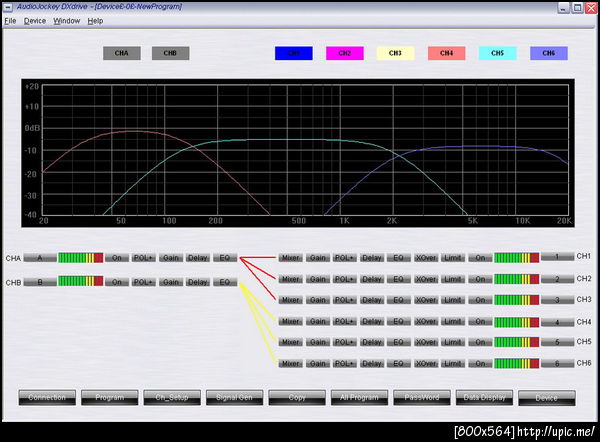Click the pale yellow CH3 color button
600x442 pixels.
click(395, 53)
